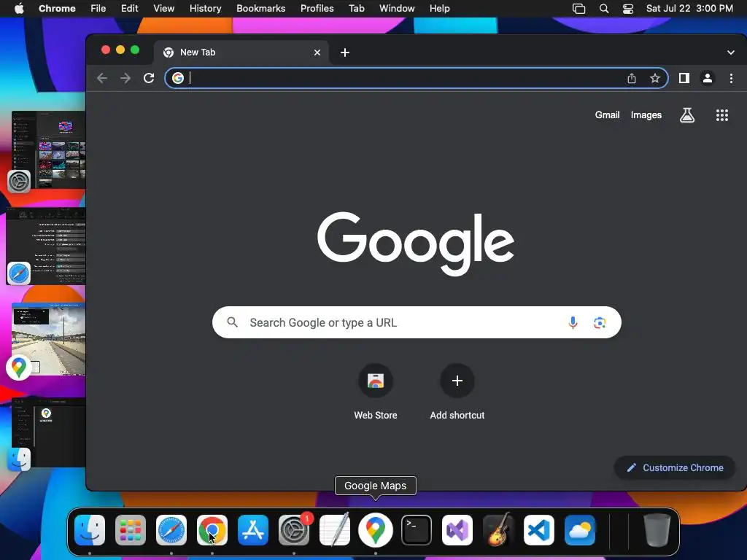Click the share icon in address bar
The image size is (747, 560).
632,78
